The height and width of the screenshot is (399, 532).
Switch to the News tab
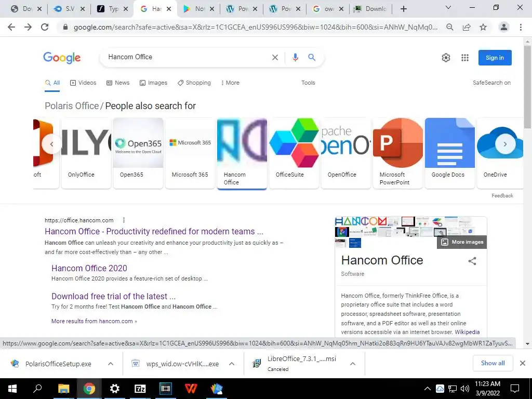pos(118,83)
